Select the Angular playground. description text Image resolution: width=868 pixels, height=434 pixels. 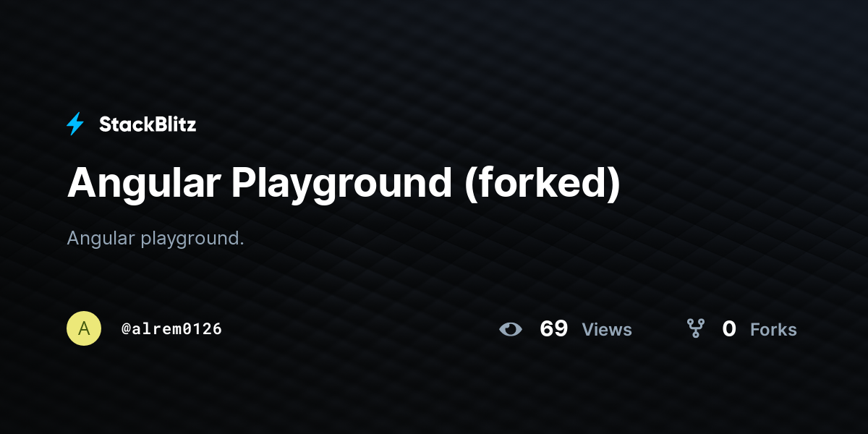tap(156, 239)
